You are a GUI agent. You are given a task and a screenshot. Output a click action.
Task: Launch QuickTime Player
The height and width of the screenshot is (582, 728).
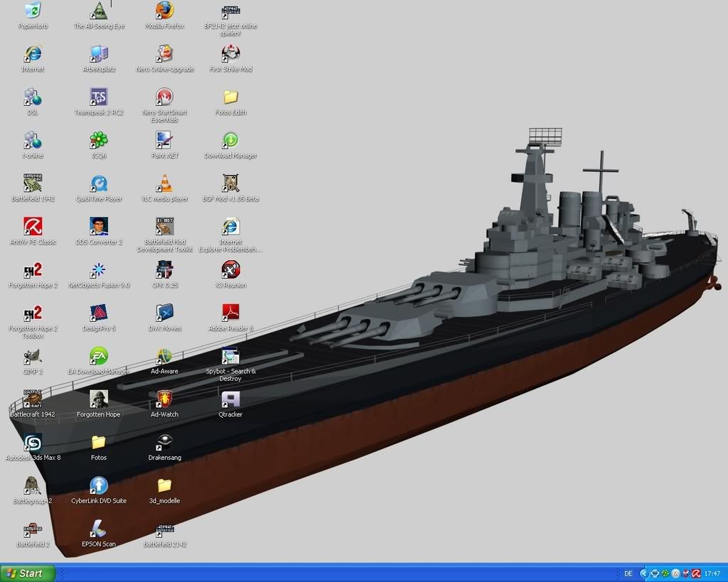(98, 184)
